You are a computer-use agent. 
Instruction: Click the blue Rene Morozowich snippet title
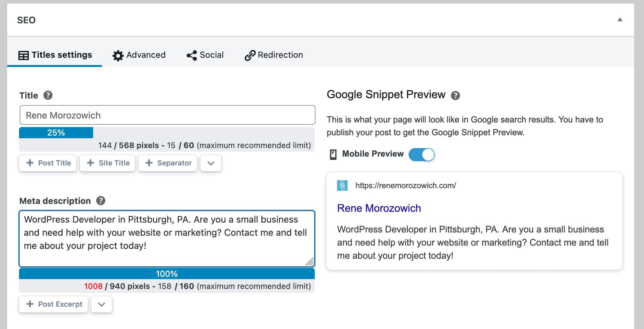pyautogui.click(x=379, y=208)
